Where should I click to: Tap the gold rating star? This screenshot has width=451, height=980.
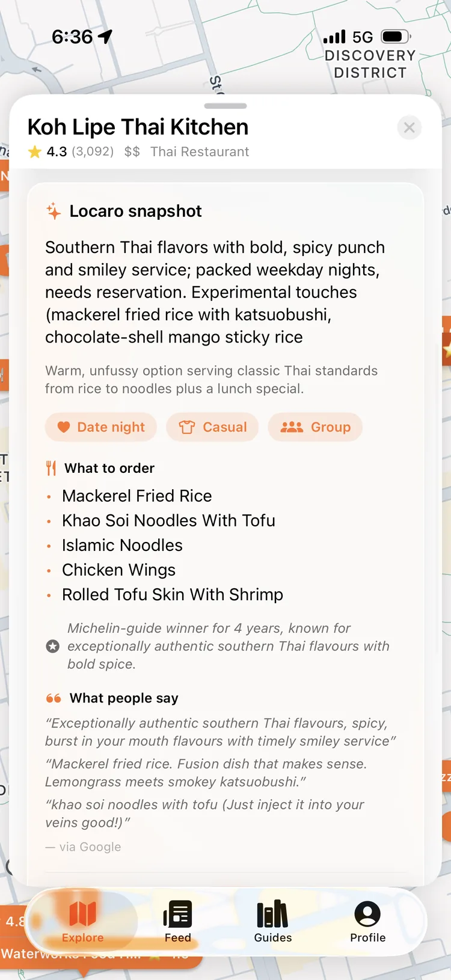click(35, 151)
